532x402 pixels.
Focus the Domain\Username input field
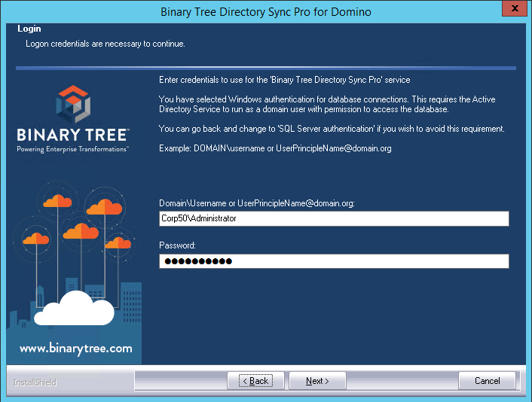coord(334,218)
